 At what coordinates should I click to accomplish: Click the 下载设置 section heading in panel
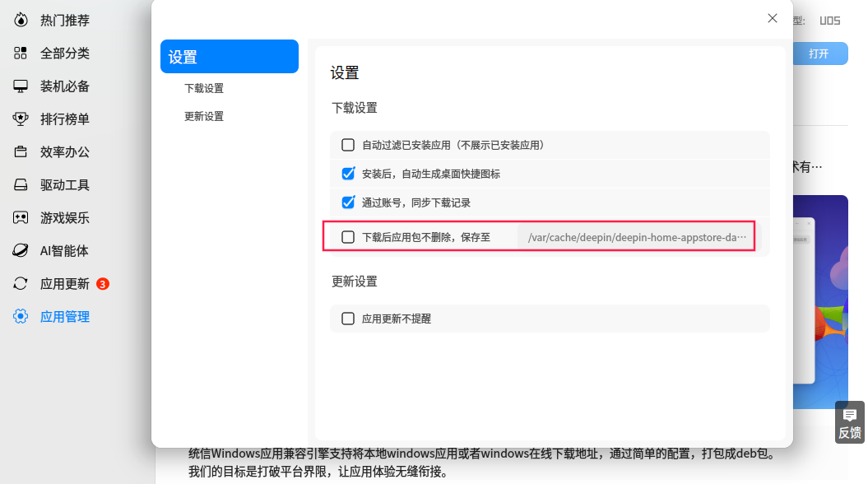355,108
